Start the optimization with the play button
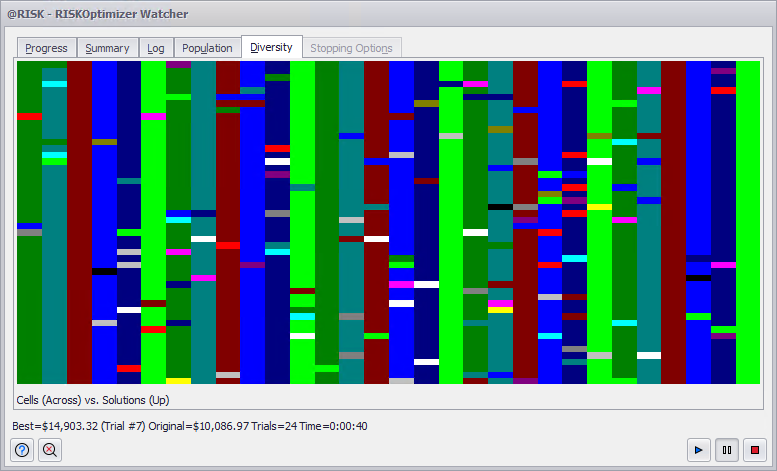 click(x=699, y=450)
